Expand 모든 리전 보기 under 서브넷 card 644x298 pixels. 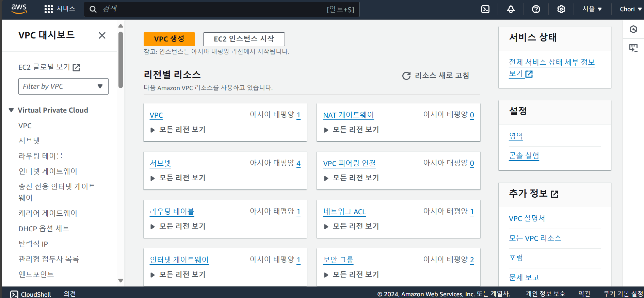pyautogui.click(x=178, y=178)
